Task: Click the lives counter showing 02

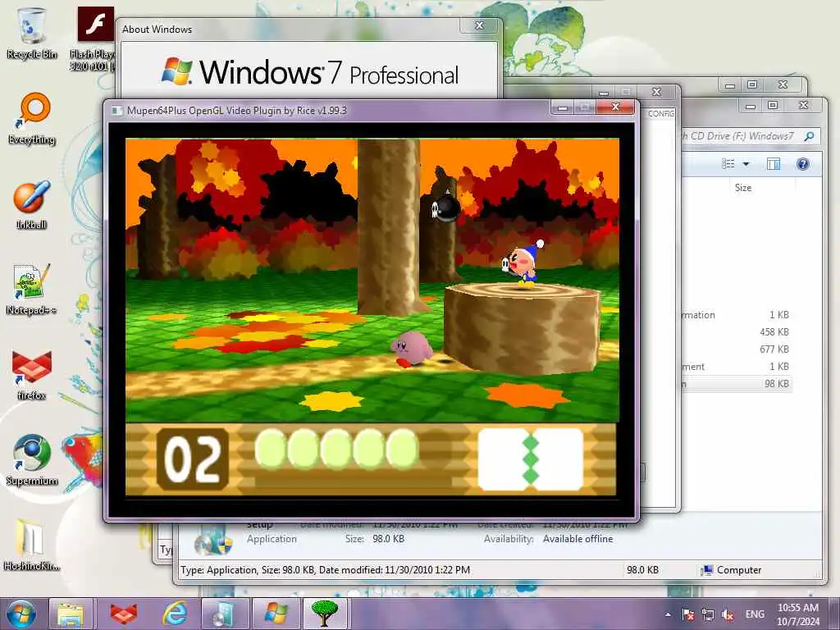Action: (192, 459)
